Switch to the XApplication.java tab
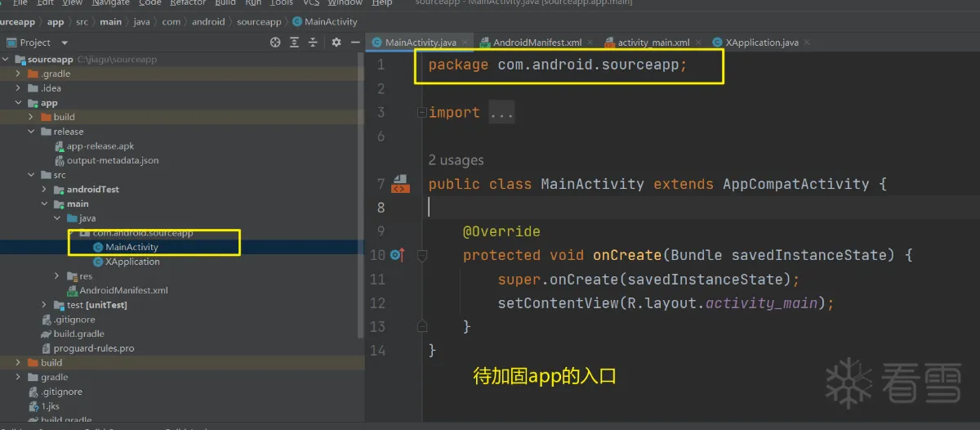This screenshot has width=980, height=430. pyautogui.click(x=761, y=43)
